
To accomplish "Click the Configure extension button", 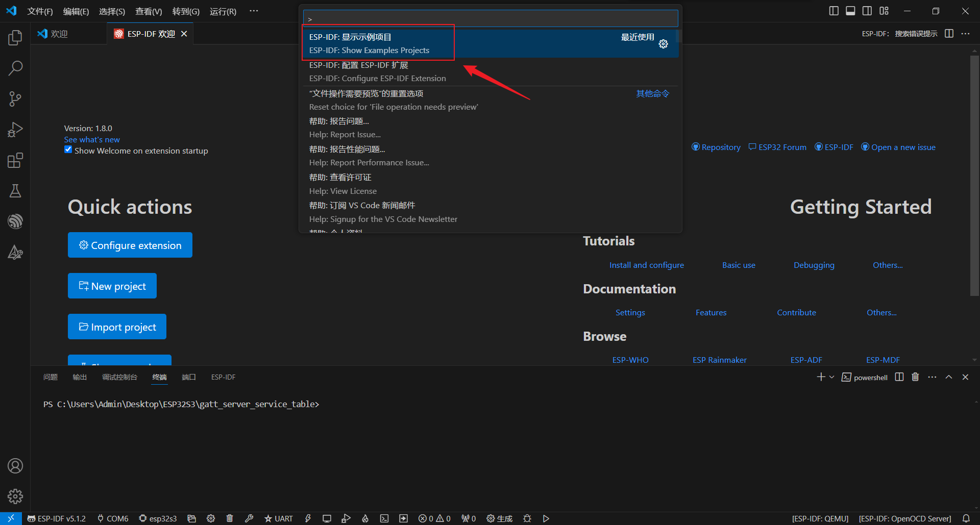I will [130, 245].
